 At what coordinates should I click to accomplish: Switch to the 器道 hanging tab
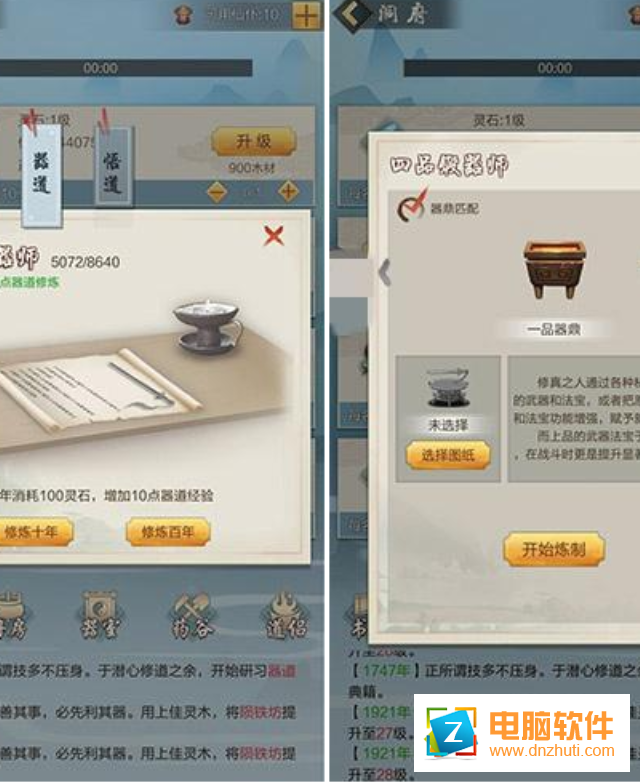[41, 174]
